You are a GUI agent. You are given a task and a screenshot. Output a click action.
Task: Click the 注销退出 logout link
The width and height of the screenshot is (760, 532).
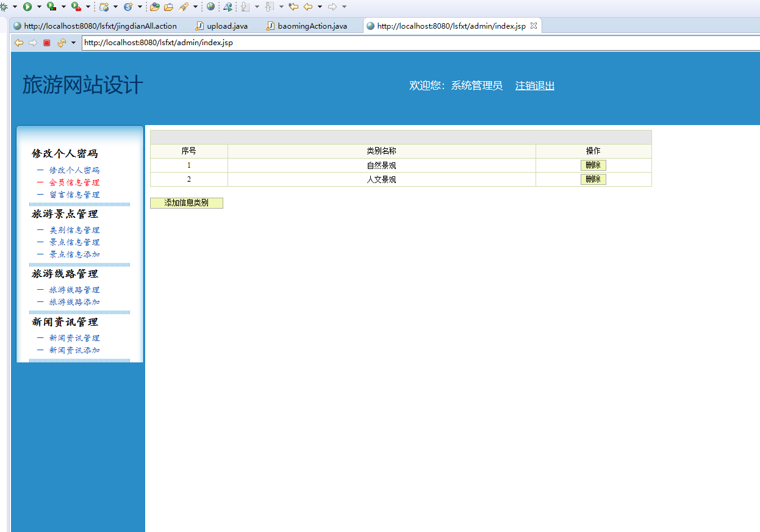tap(534, 86)
